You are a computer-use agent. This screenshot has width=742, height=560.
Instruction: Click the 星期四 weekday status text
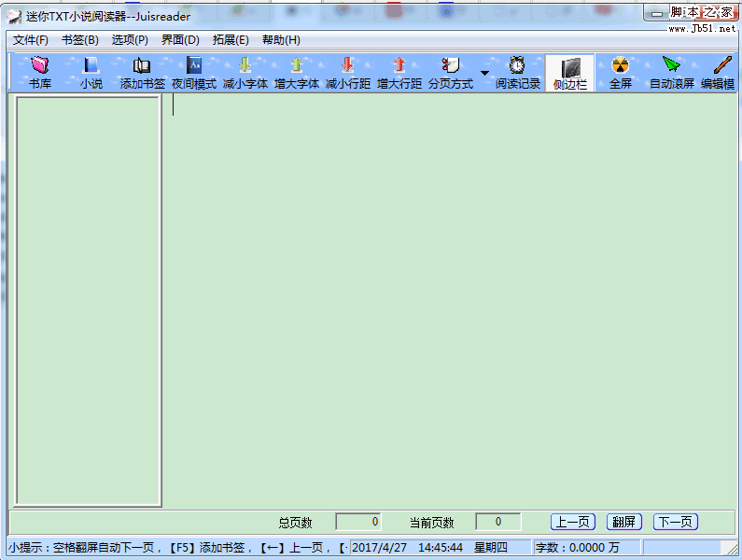coord(491,548)
